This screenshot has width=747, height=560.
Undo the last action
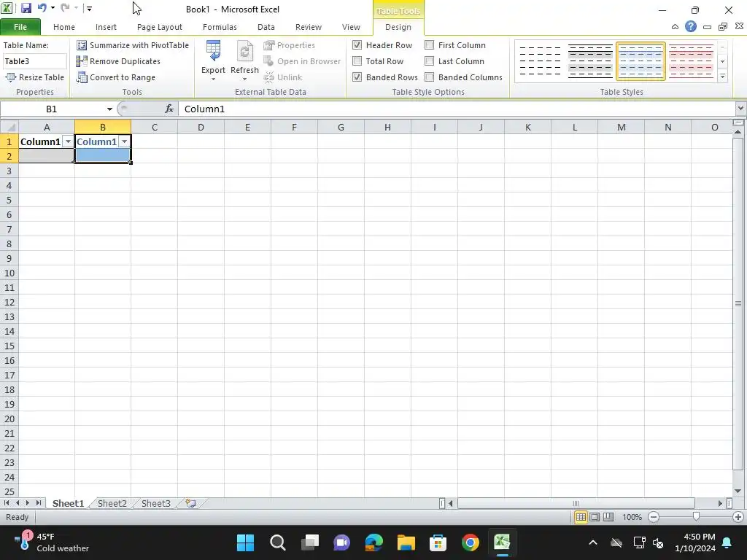click(42, 8)
